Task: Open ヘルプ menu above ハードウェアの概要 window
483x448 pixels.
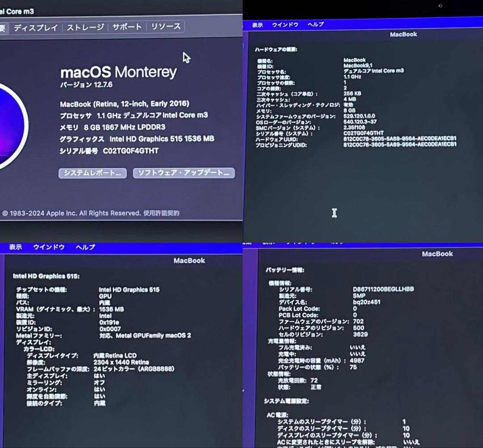Action: point(315,24)
